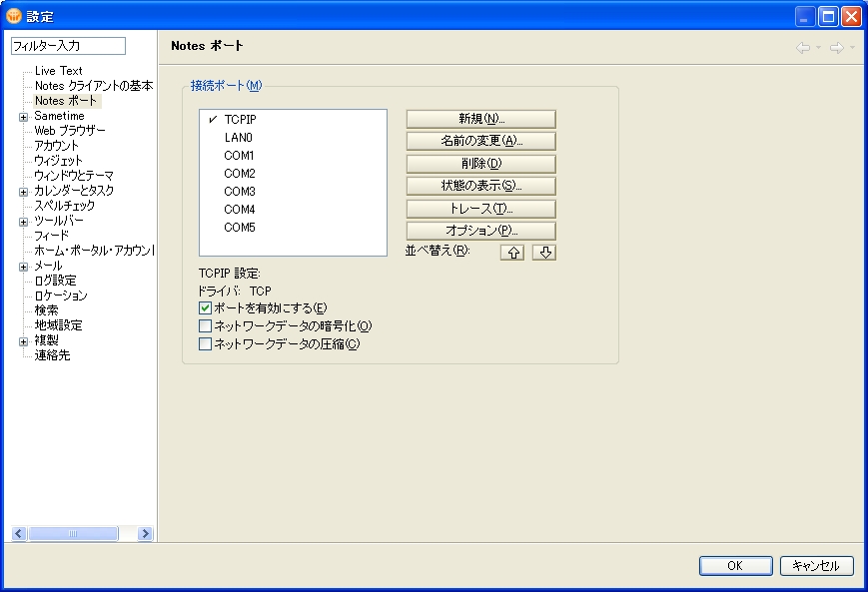Click the tree horizontal scrollbar thumb
Screen dimensions: 868x592
73,533
